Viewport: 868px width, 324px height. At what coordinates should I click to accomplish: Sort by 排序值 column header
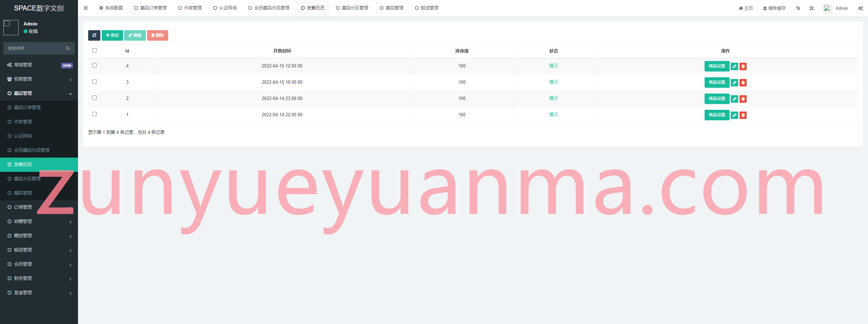pyautogui.click(x=462, y=51)
